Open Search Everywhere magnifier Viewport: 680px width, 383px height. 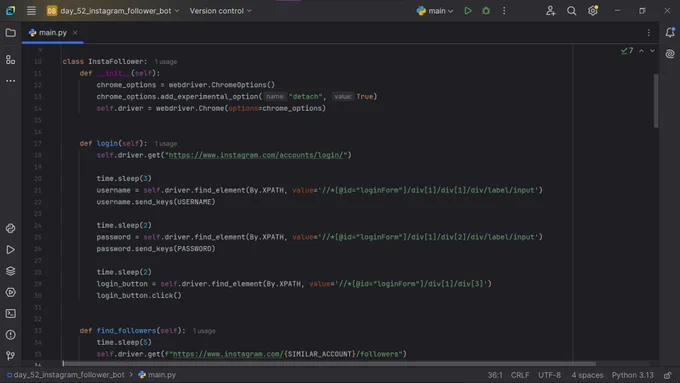572,11
